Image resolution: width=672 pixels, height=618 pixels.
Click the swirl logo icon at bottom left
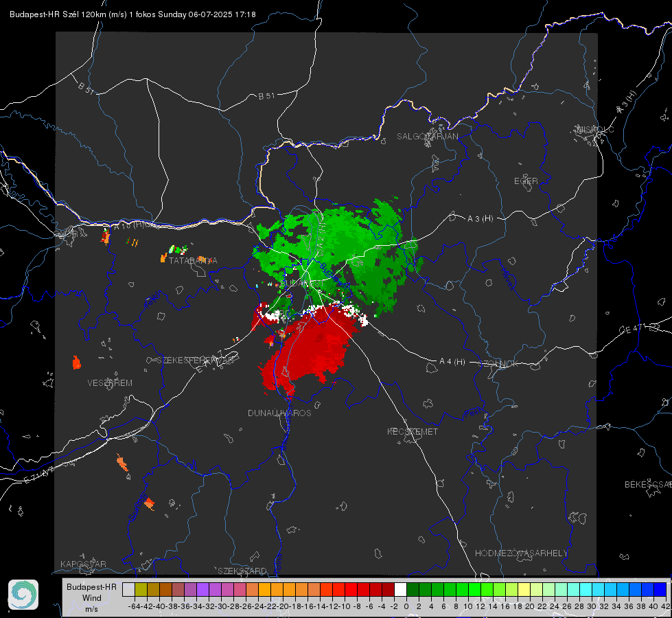(x=23, y=595)
